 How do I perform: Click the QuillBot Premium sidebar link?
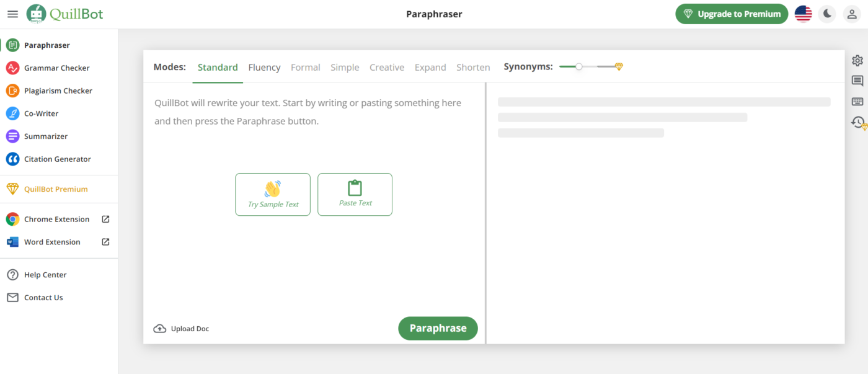(x=56, y=189)
